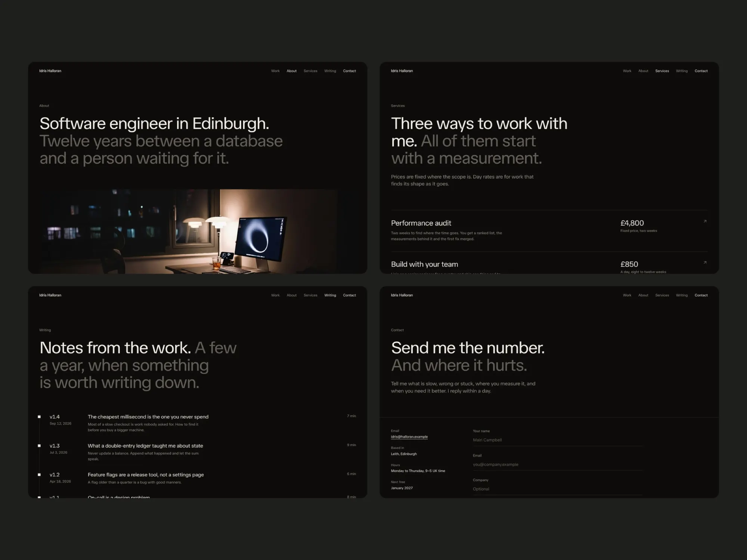
Task: Open the desk and monitor photo on the About page
Action: (x=198, y=231)
